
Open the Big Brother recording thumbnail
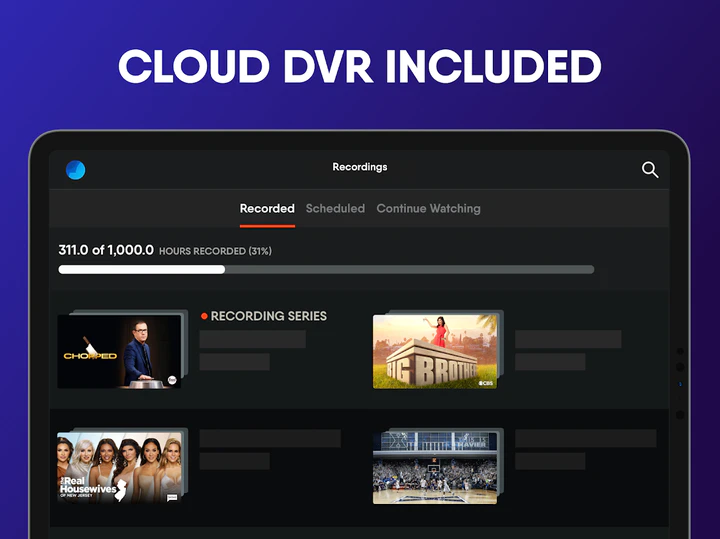click(x=435, y=352)
